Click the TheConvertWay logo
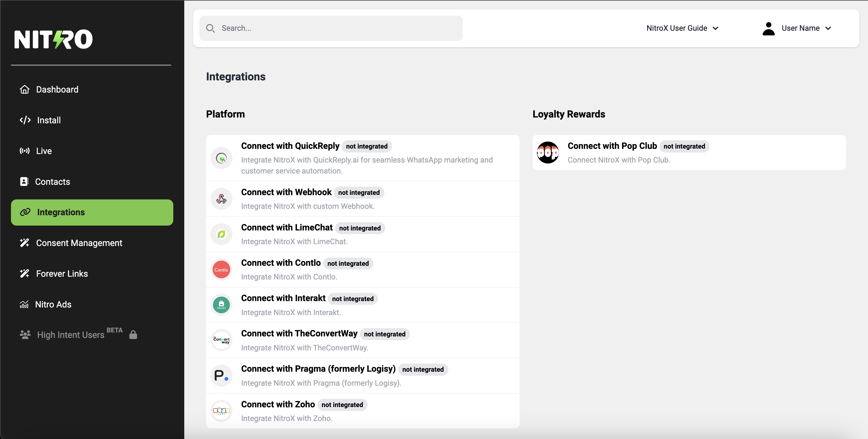 tap(221, 340)
